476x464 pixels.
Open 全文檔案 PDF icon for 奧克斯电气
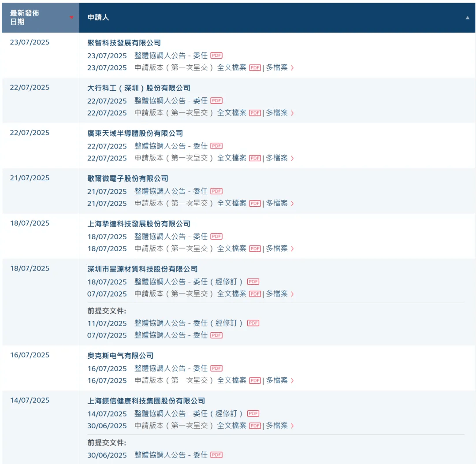tap(255, 380)
